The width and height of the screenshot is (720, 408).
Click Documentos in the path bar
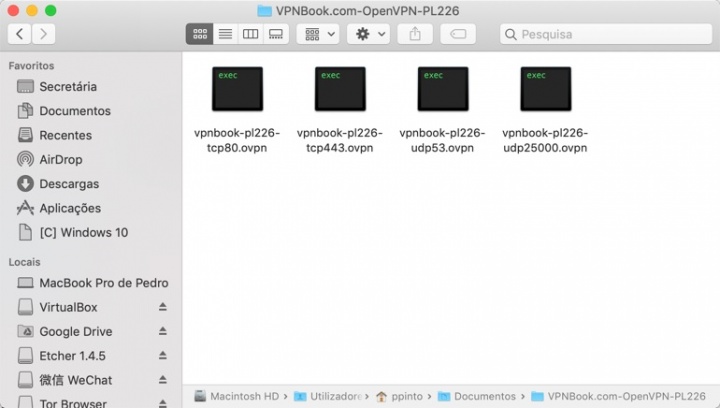pyautogui.click(x=485, y=397)
